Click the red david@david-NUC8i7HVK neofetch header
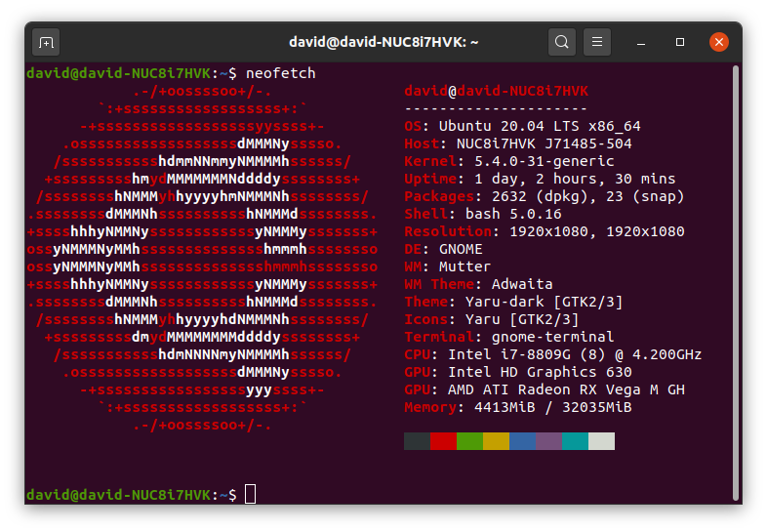The width and height of the screenshot is (767, 532). pyautogui.click(x=496, y=91)
